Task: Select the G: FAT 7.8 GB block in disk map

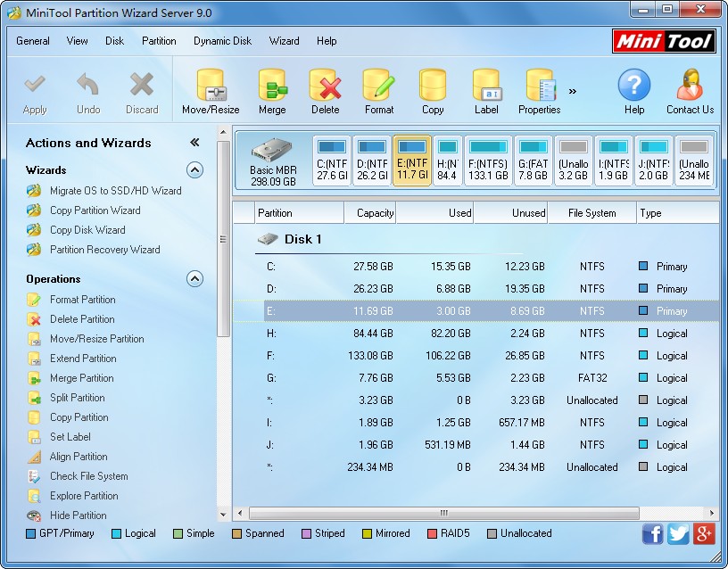Action: point(533,161)
